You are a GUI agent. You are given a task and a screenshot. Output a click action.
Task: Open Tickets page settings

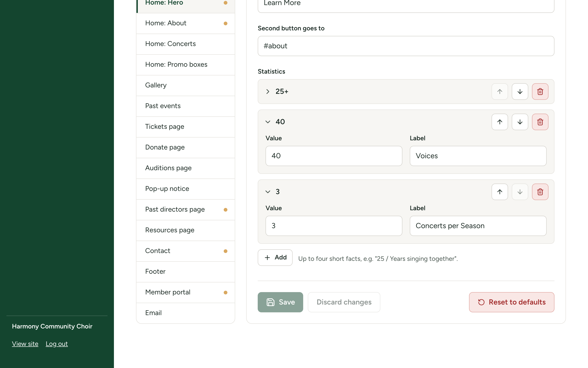[x=185, y=127]
